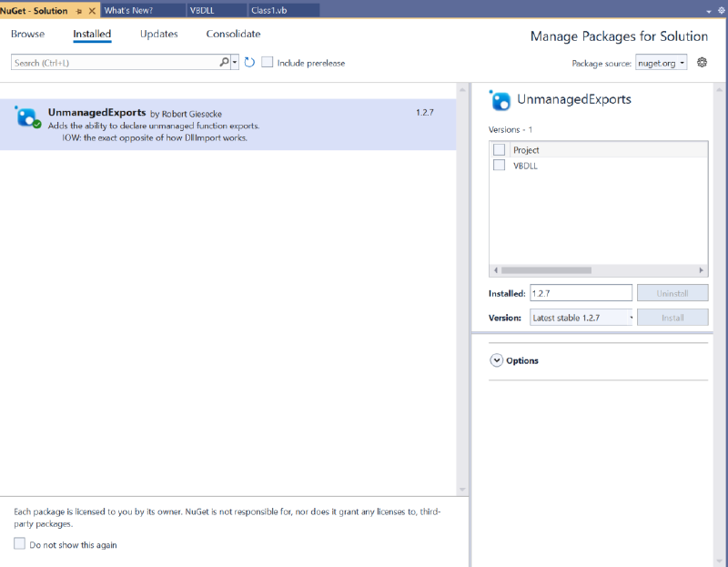This screenshot has width=728, height=567.
Task: Open search options dropdown arrow
Action: pyautogui.click(x=235, y=62)
